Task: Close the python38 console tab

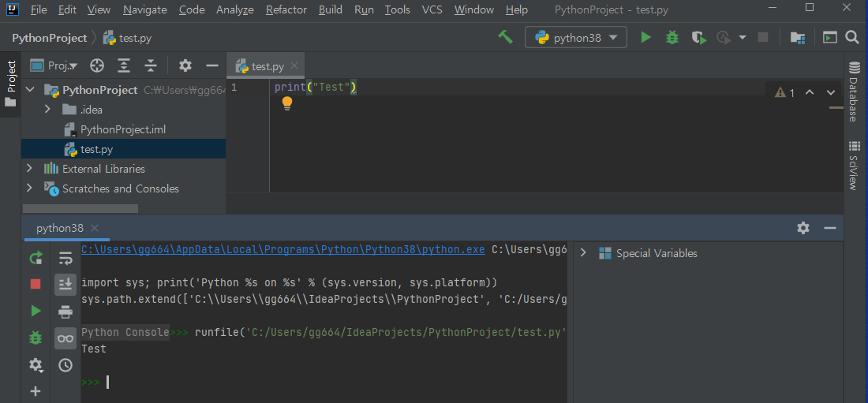Action: click(95, 228)
